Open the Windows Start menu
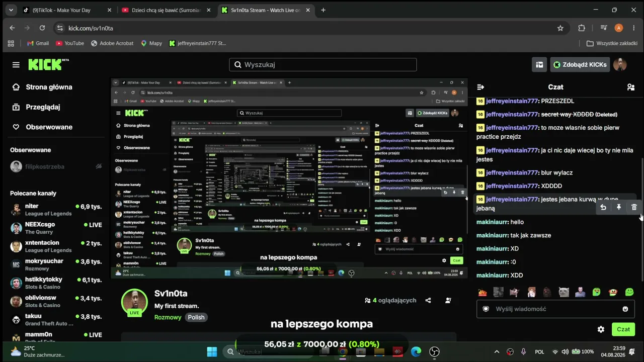Viewport: 644px width, 362px height. point(212,351)
